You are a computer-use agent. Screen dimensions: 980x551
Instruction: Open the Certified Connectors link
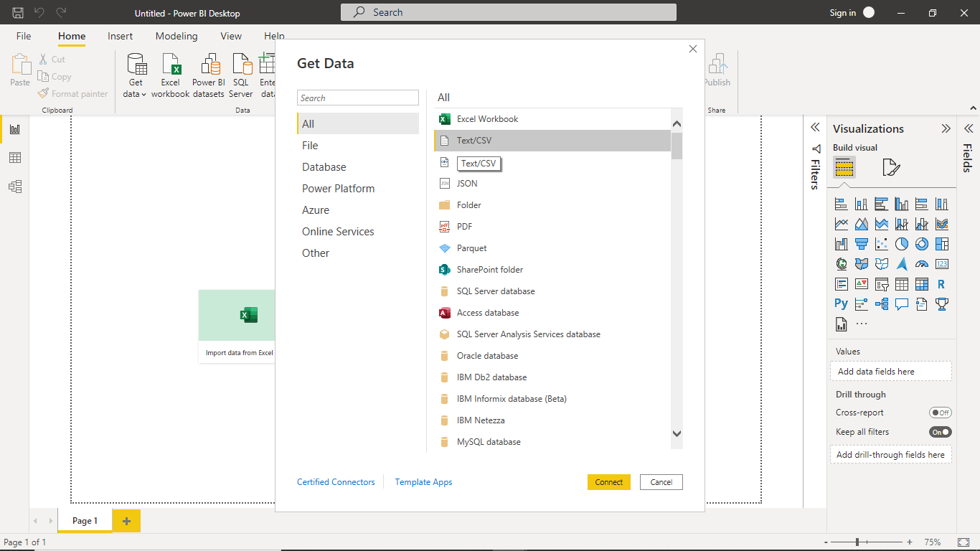click(336, 482)
